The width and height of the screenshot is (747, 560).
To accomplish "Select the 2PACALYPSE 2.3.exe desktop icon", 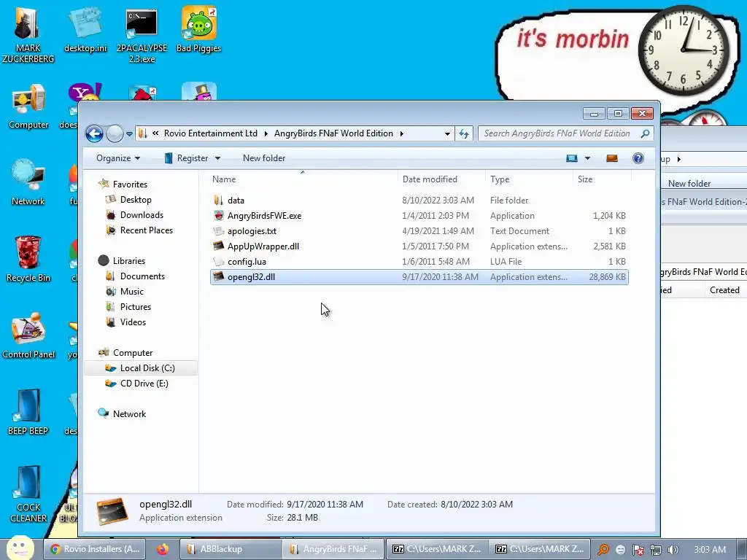I will tap(142, 36).
